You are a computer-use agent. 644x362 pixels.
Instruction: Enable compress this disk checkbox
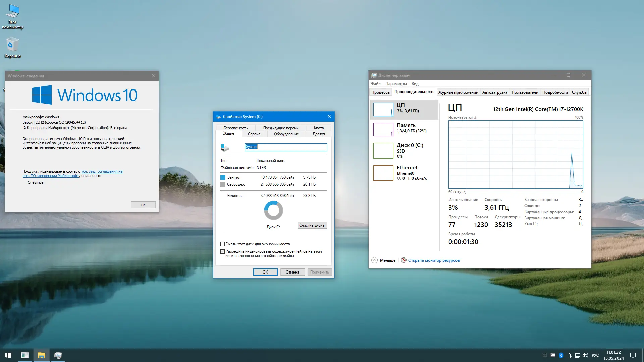[222, 244]
